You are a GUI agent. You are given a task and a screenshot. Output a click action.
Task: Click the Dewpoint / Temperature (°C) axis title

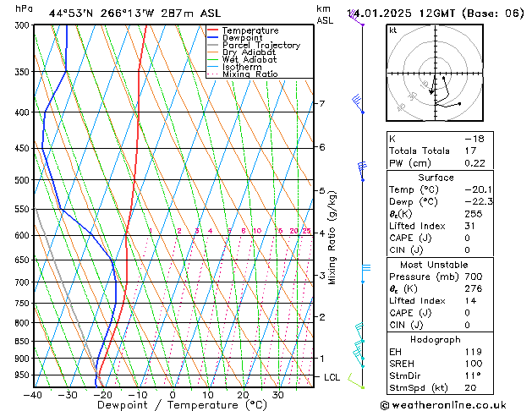[x=182, y=405]
